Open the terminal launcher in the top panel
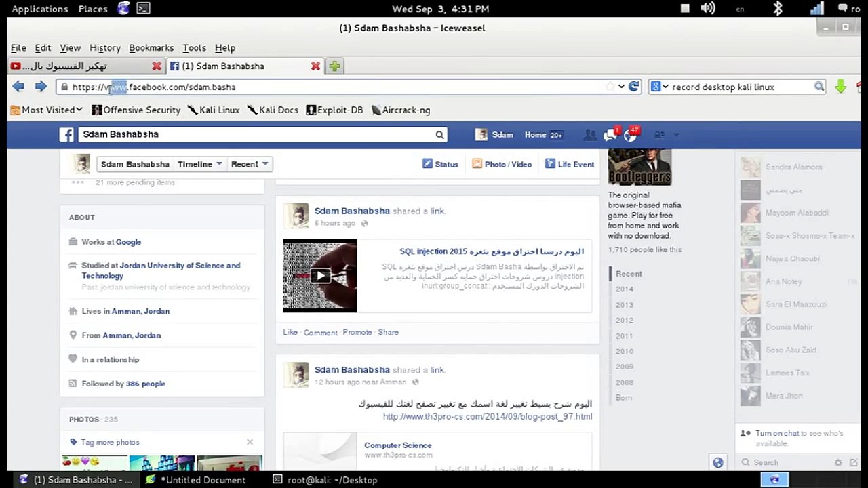 143,8
